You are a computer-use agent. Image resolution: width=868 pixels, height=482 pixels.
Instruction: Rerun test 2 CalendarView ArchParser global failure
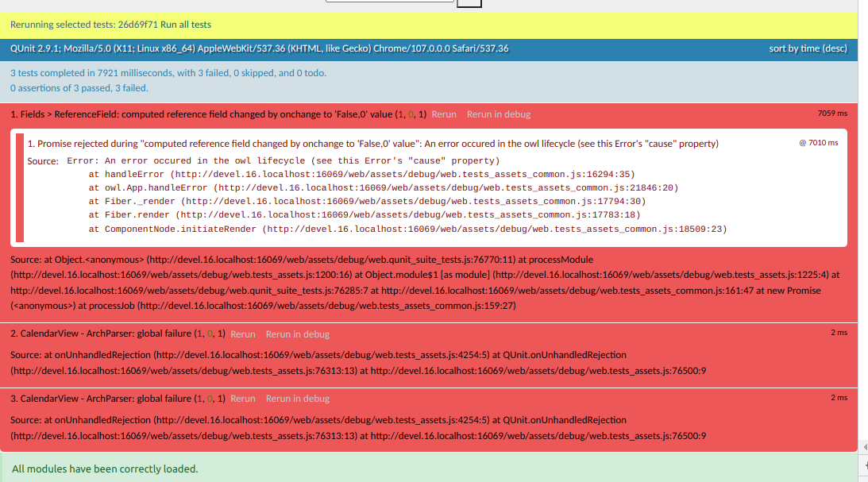coord(242,334)
